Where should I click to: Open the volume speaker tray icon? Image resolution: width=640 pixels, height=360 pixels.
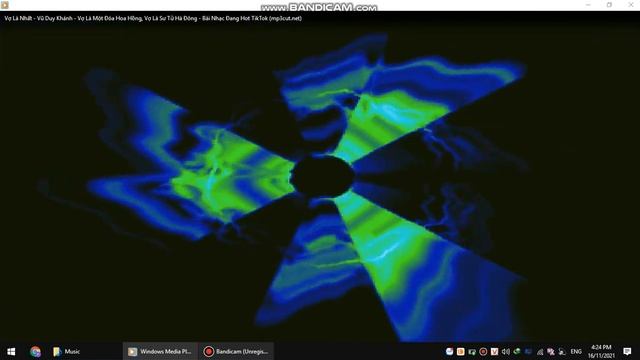pos(506,351)
